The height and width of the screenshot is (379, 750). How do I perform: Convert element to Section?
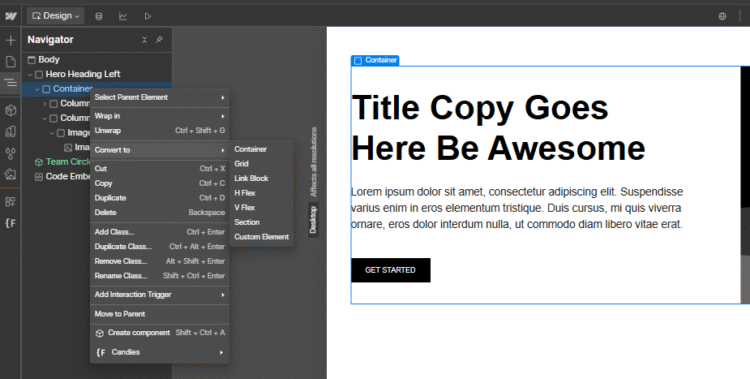261,222
